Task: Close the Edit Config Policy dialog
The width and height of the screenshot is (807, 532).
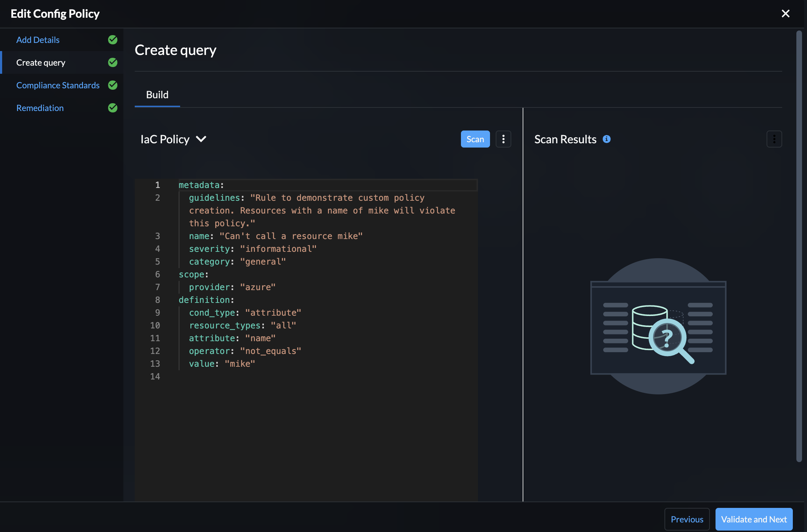Action: tap(785, 13)
